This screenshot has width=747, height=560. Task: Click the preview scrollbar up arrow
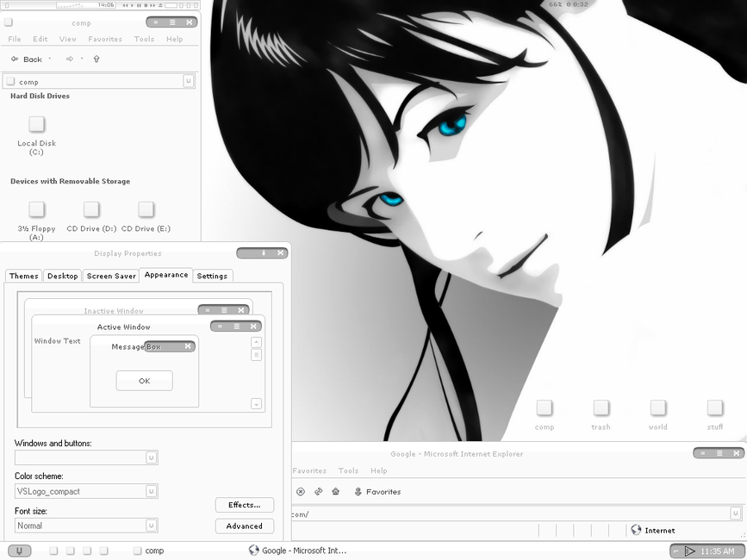[x=256, y=342]
